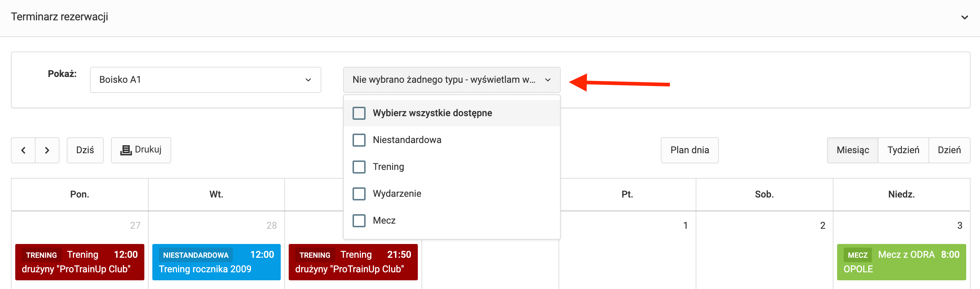Go to the next month arrow
The width and height of the screenshot is (980, 289).
point(47,150)
